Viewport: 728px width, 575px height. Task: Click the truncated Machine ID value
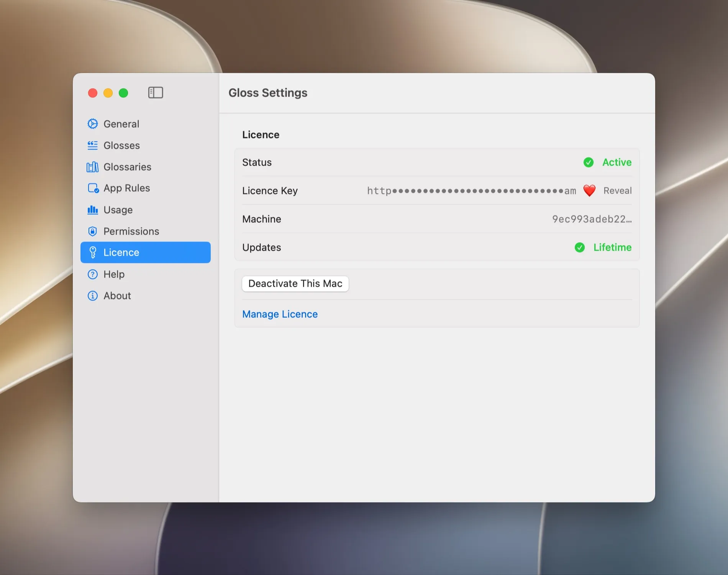592,219
